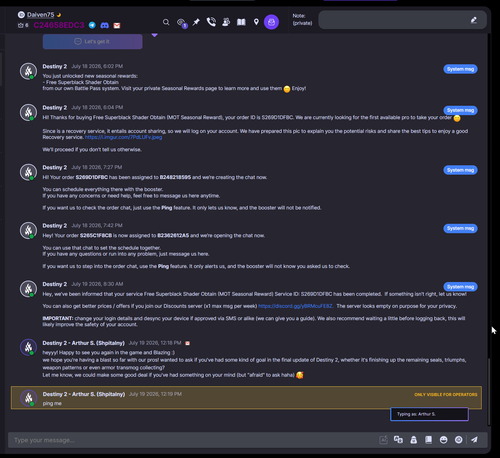
Task: Click the System msg badge at 7:27 PM
Action: tap(460, 170)
